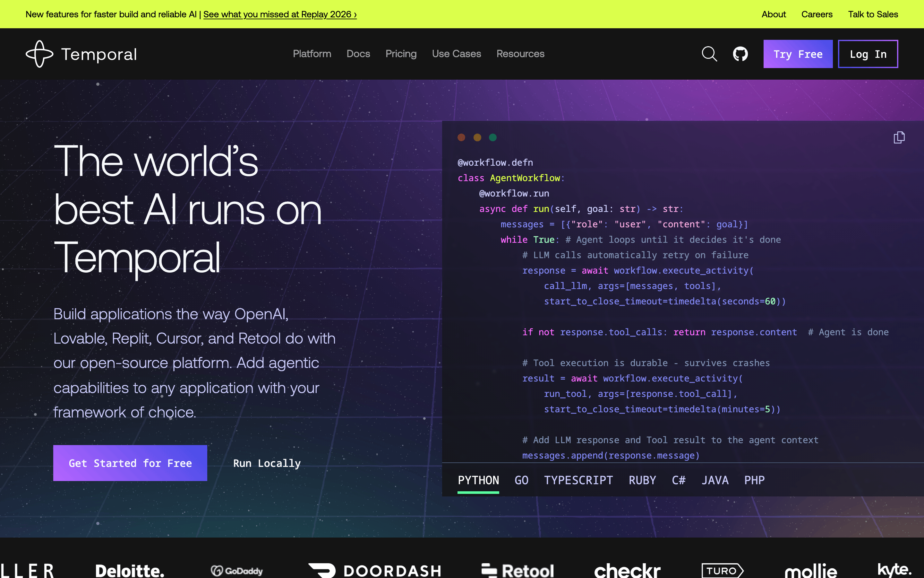Click the 'class AgentWorkflow:' code line
This screenshot has height=578, width=924.
click(x=511, y=178)
